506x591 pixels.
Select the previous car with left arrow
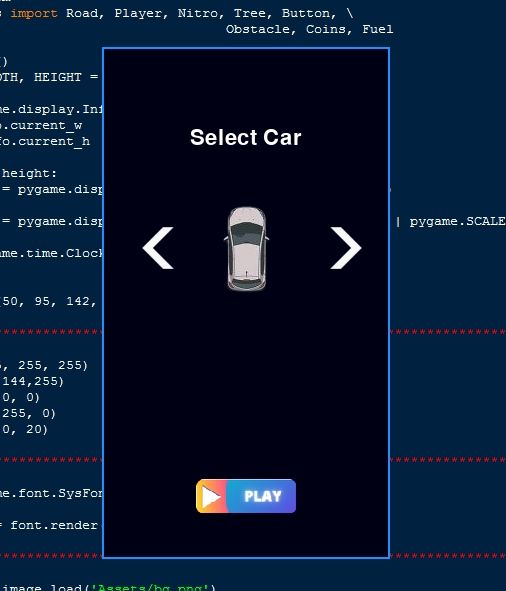(158, 248)
